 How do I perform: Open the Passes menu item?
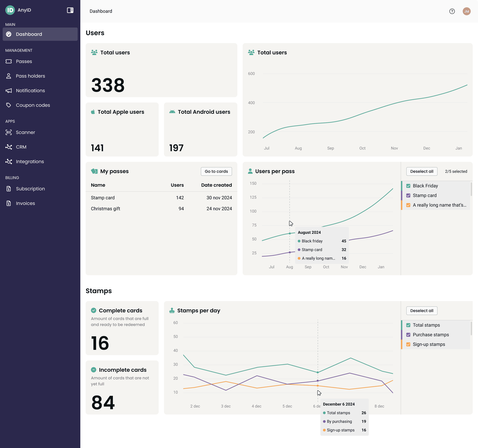(24, 62)
